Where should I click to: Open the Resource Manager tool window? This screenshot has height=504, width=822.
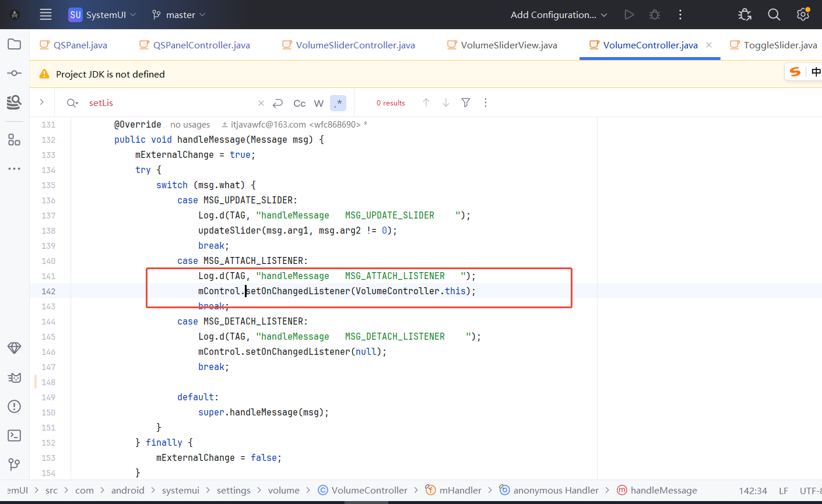pos(15,103)
